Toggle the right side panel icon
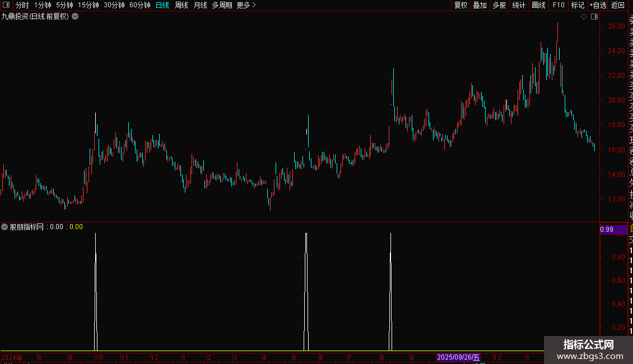633x364 pixels. point(594,17)
